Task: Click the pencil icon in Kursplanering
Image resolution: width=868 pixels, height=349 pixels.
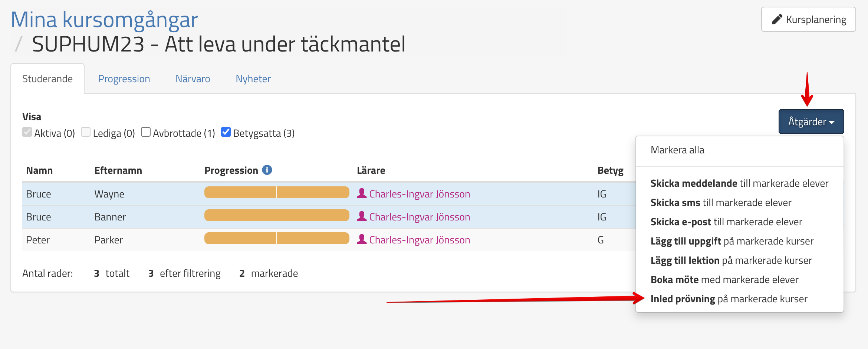Action: tap(777, 20)
